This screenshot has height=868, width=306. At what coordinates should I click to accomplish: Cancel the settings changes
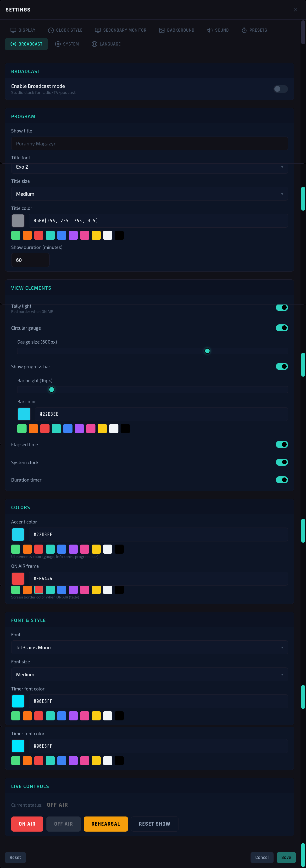262,857
